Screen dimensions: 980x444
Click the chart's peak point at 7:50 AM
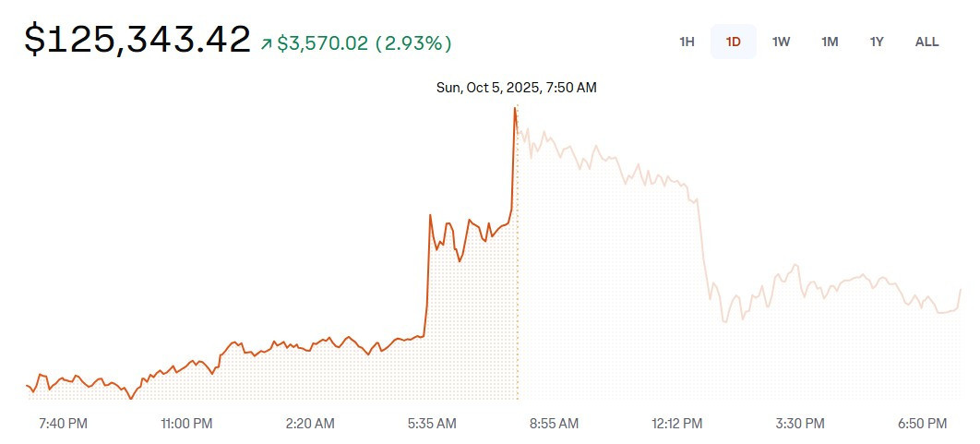515,108
